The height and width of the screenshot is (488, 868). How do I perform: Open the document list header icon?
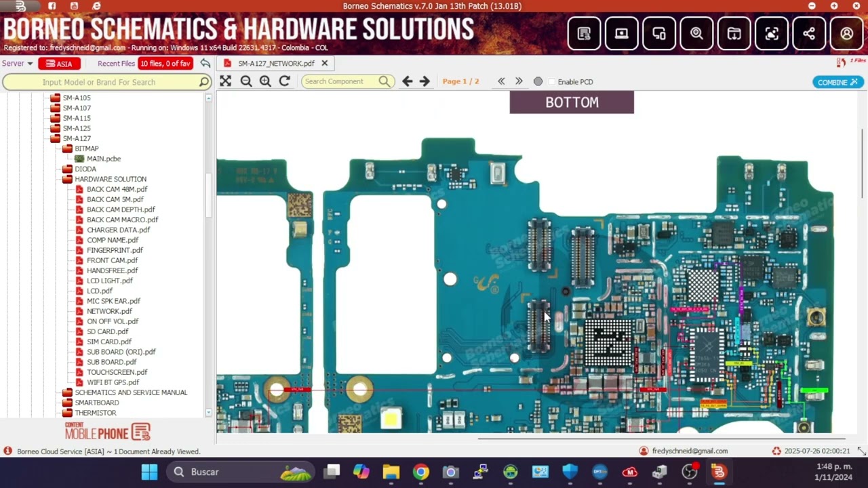584,34
